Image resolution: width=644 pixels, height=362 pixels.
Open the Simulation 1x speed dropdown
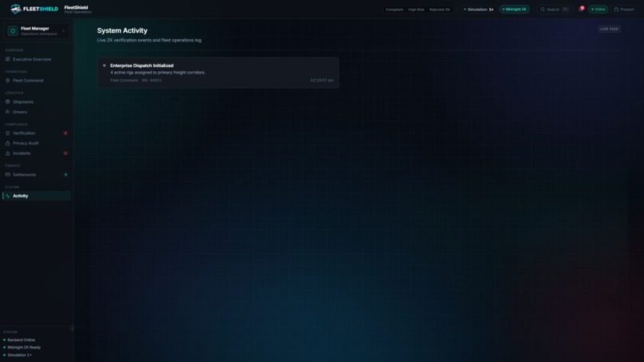coord(479,9)
